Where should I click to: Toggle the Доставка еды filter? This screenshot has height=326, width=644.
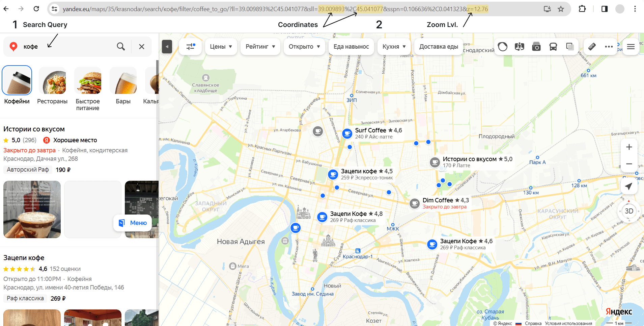tap(439, 47)
